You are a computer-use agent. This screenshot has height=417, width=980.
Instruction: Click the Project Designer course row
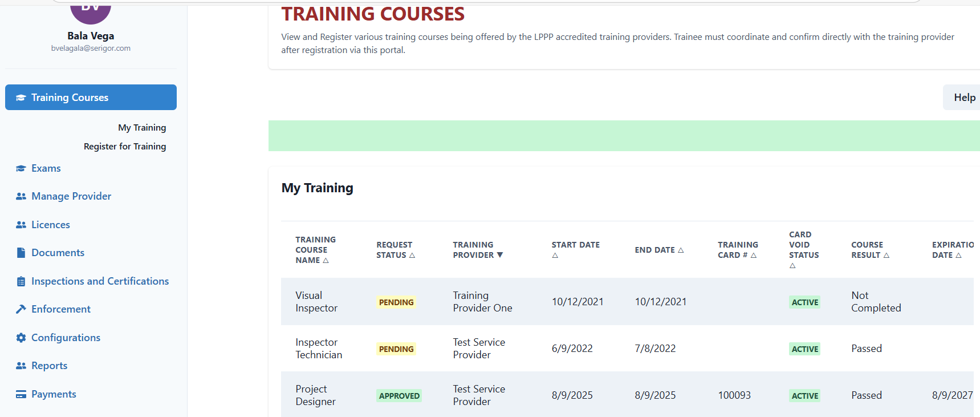315,395
